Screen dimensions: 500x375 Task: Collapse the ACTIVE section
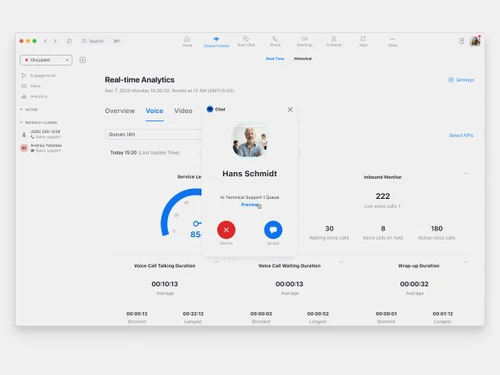click(x=29, y=110)
